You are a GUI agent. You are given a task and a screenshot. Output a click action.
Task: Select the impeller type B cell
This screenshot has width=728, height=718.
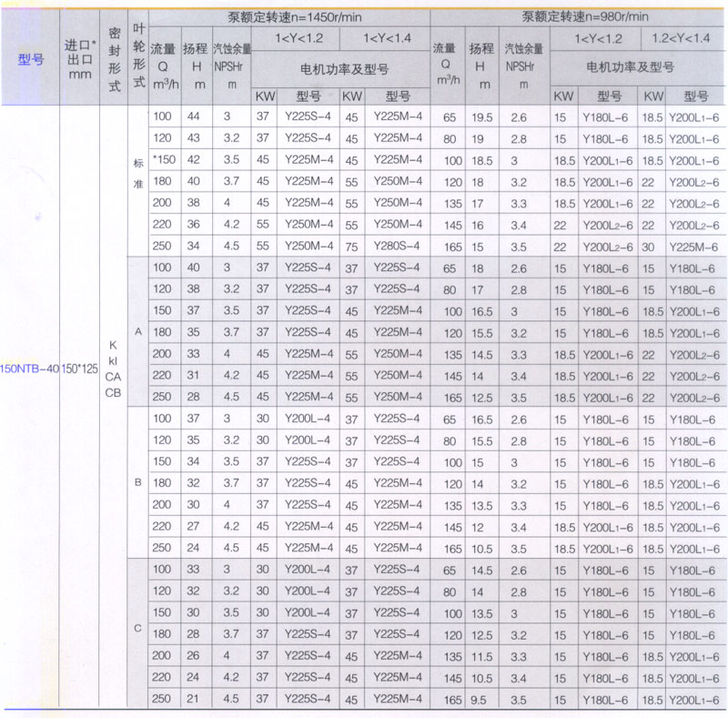point(138,481)
